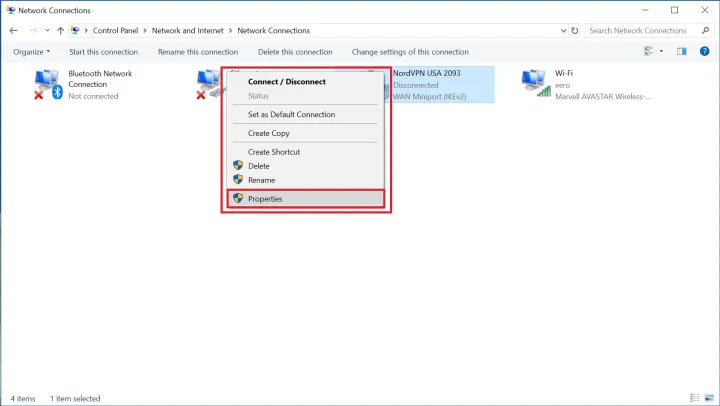Click the Network Connections title bar icon

pyautogui.click(x=11, y=10)
